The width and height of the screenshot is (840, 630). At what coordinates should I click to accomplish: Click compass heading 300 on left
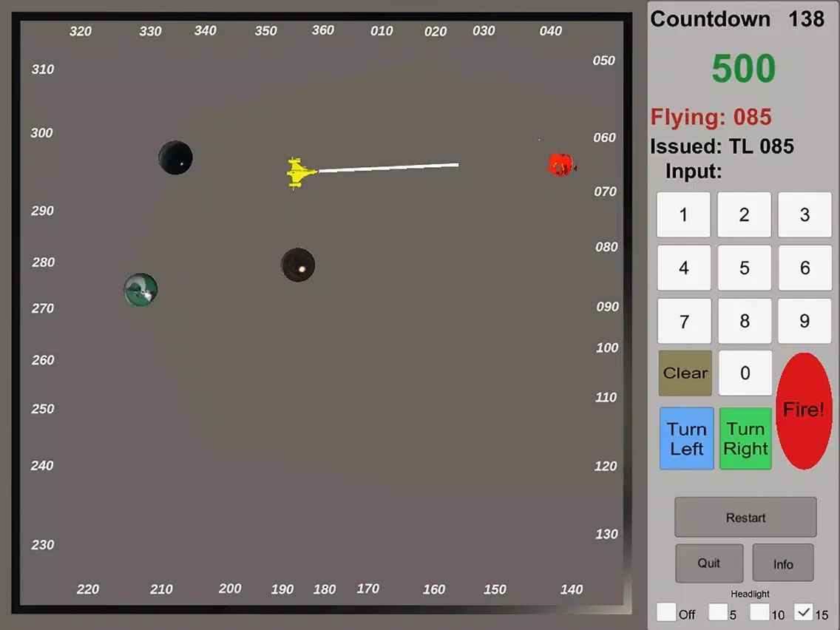pyautogui.click(x=42, y=132)
